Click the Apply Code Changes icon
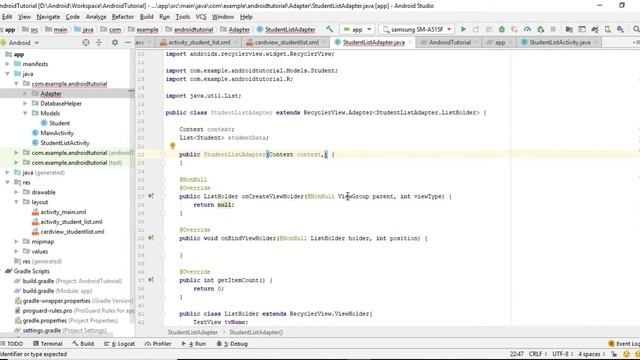The width and height of the screenshot is (640, 360). (489, 29)
